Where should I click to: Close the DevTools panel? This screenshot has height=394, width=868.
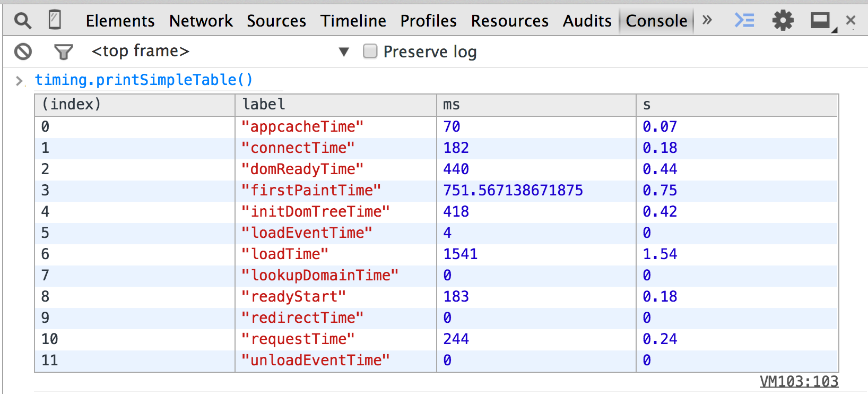pyautogui.click(x=851, y=20)
